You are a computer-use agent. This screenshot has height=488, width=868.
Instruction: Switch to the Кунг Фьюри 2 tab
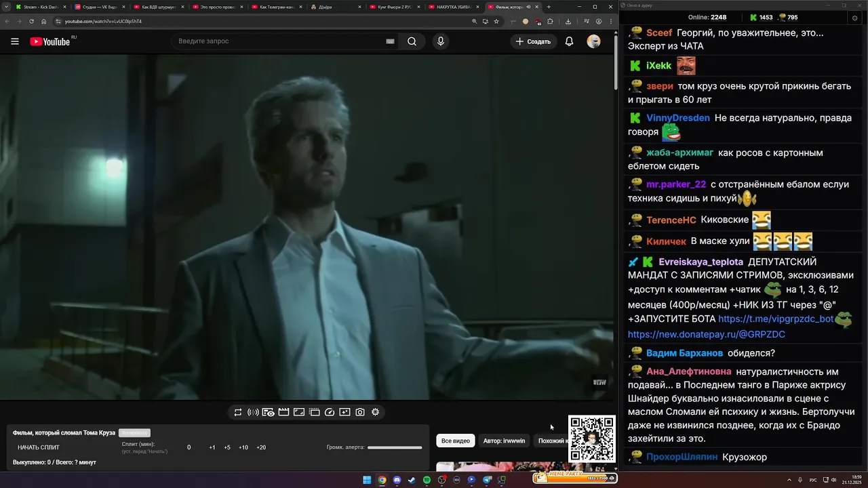point(393,7)
